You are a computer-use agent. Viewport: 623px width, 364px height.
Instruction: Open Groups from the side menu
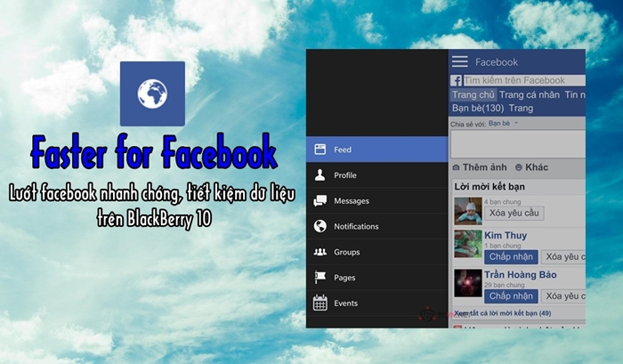tap(377, 252)
